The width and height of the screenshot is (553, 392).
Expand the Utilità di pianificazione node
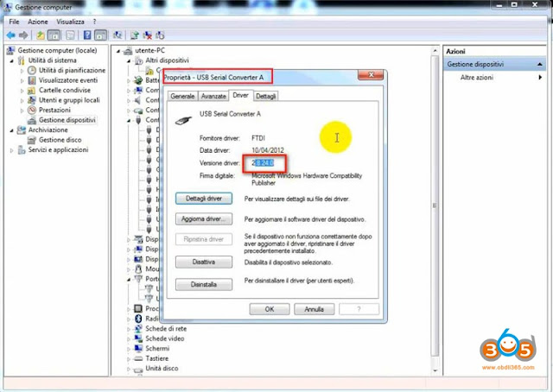pyautogui.click(x=22, y=71)
